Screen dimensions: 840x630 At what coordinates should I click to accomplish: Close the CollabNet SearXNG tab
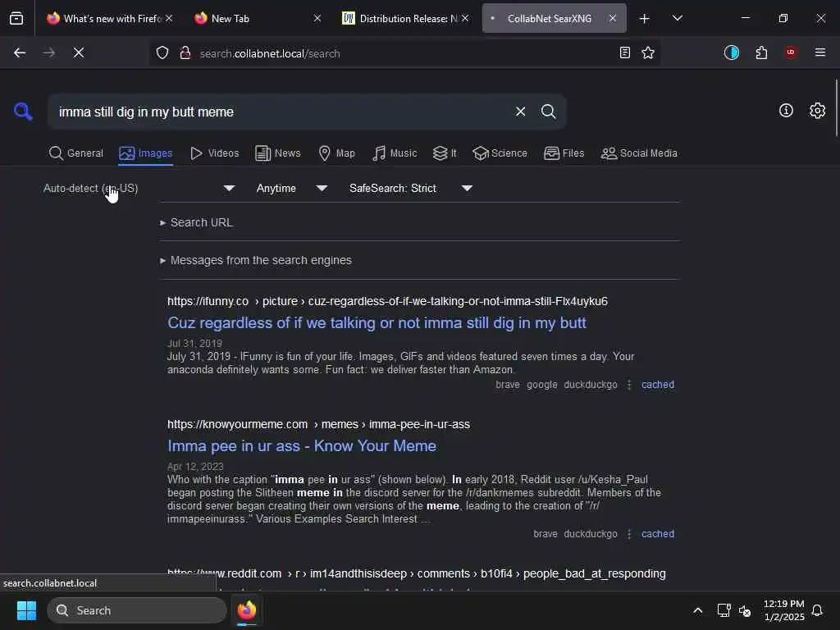point(612,18)
